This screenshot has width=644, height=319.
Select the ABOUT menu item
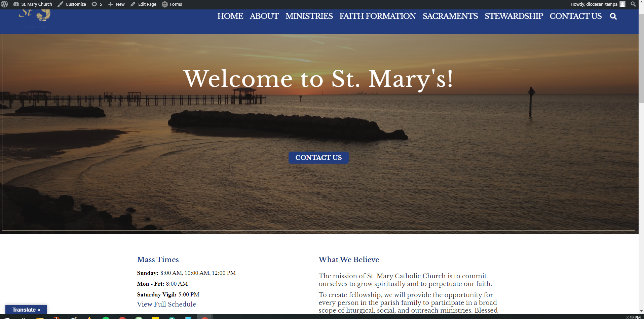264,16
